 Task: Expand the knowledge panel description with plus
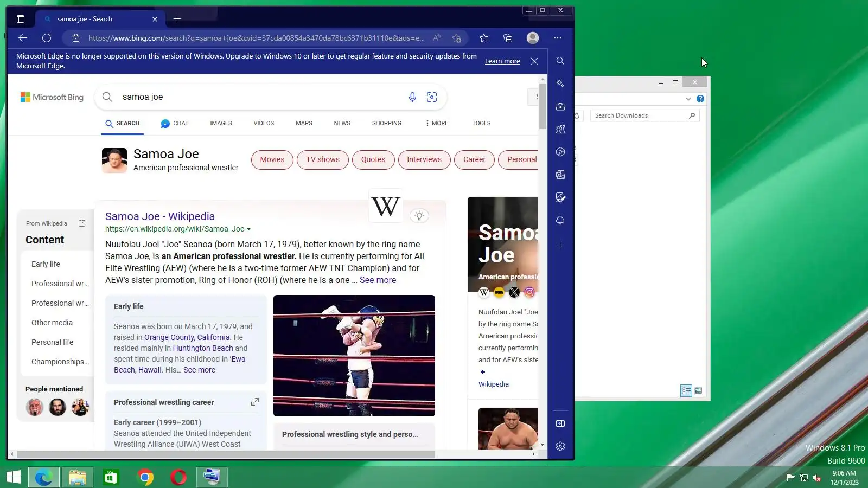coord(483,372)
